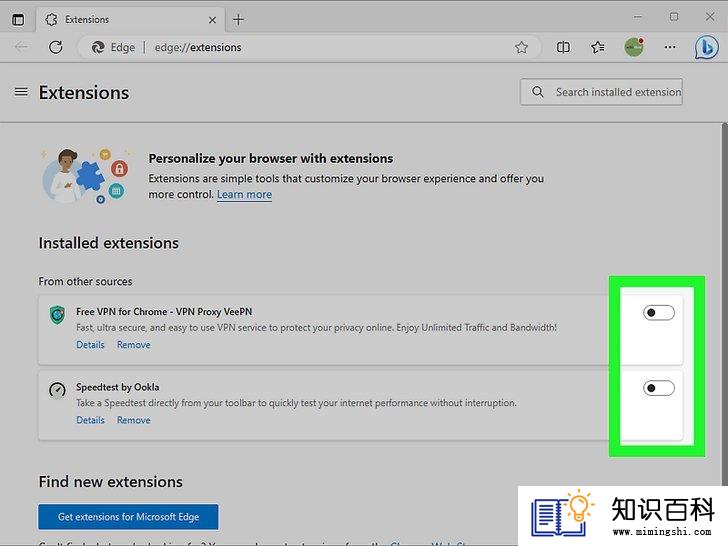Open Settings and more ellipsis menu
728x546 pixels.
coord(670,47)
